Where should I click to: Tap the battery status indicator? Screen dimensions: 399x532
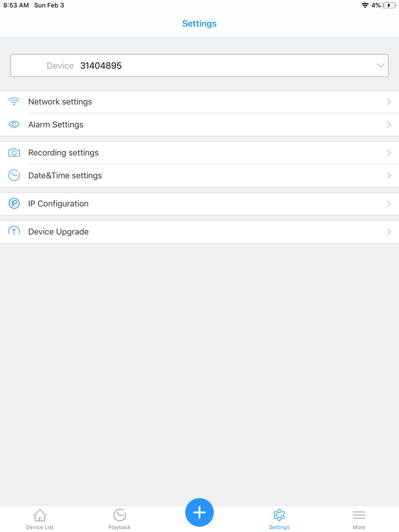click(x=389, y=5)
